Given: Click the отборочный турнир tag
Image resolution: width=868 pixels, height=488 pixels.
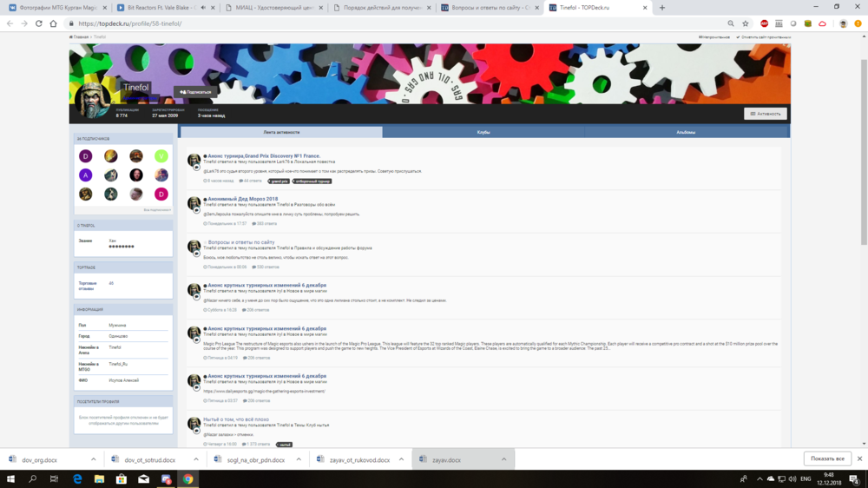Looking at the screenshot, I should pyautogui.click(x=312, y=181).
